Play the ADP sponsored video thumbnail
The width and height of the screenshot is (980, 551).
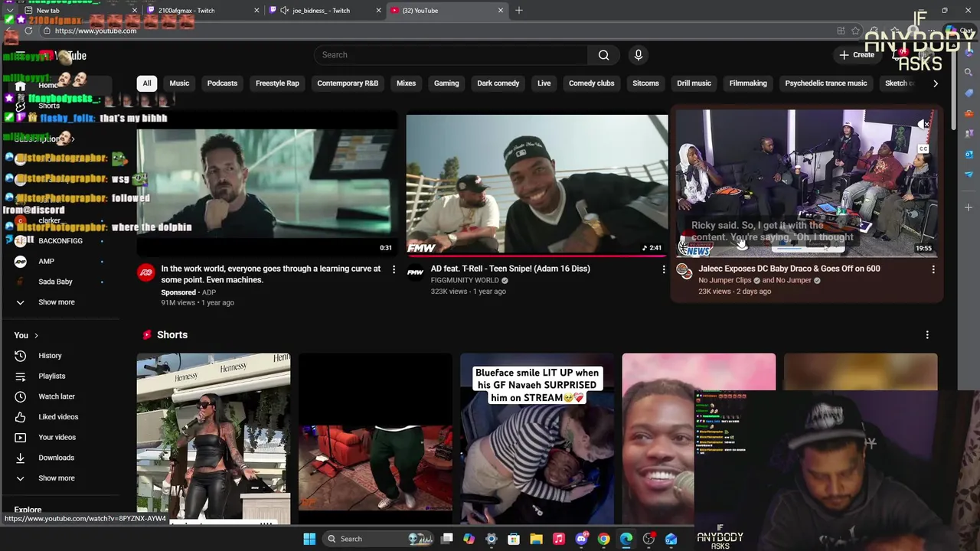pos(267,184)
